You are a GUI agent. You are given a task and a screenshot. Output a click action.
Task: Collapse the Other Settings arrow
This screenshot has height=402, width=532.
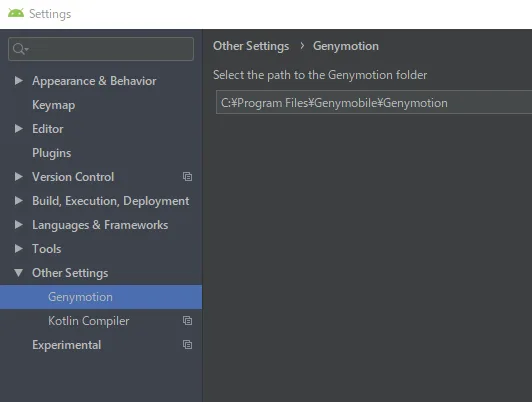coord(19,273)
